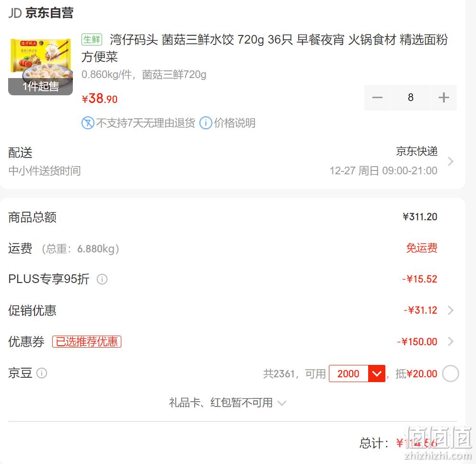Open 优惠券 selection chevron
476x464 pixels.
[x=451, y=341]
